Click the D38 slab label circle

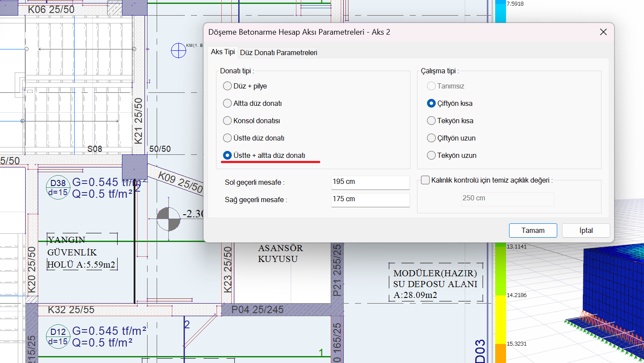click(58, 188)
